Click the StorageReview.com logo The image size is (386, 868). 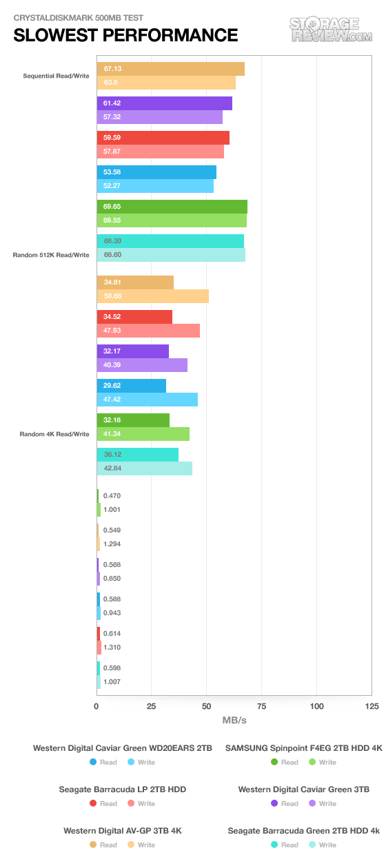tap(332, 30)
